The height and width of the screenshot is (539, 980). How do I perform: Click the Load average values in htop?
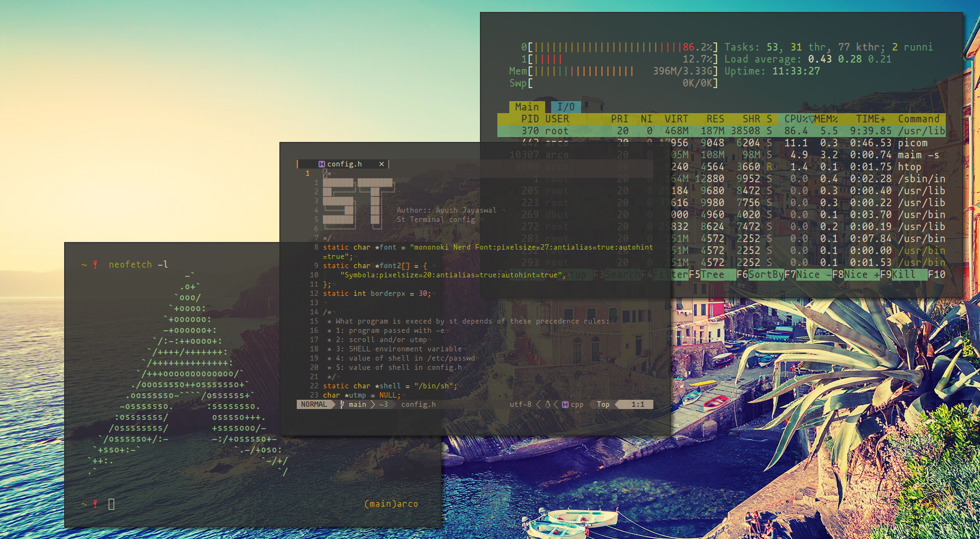tap(850, 59)
